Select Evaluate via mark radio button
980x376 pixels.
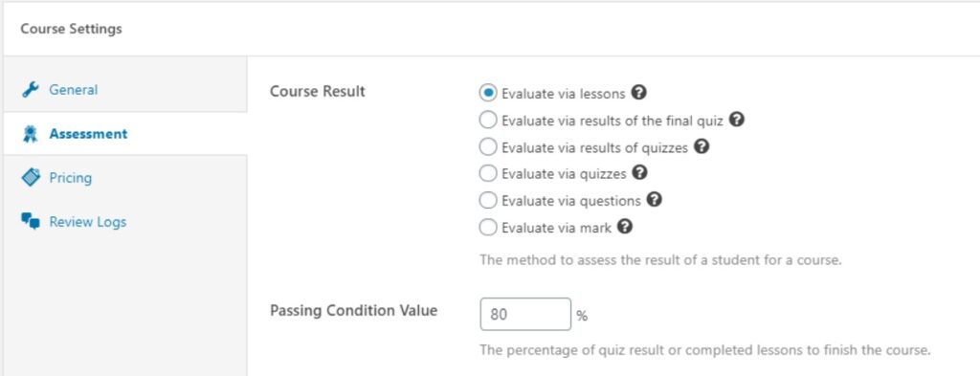pos(487,228)
